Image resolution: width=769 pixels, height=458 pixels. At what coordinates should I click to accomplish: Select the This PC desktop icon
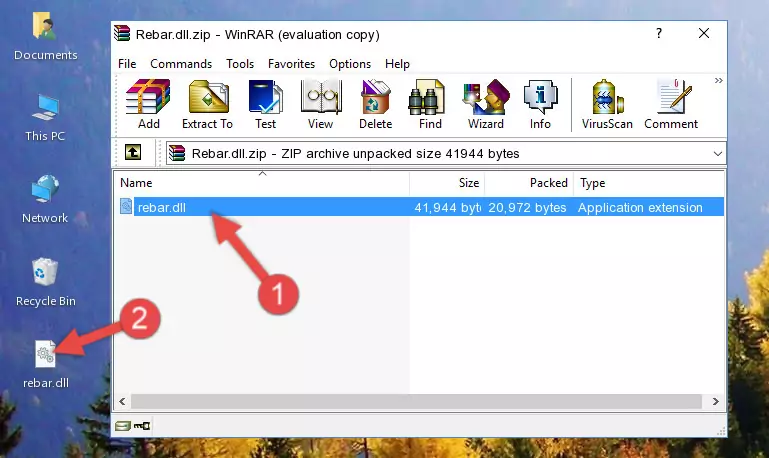tap(45, 118)
